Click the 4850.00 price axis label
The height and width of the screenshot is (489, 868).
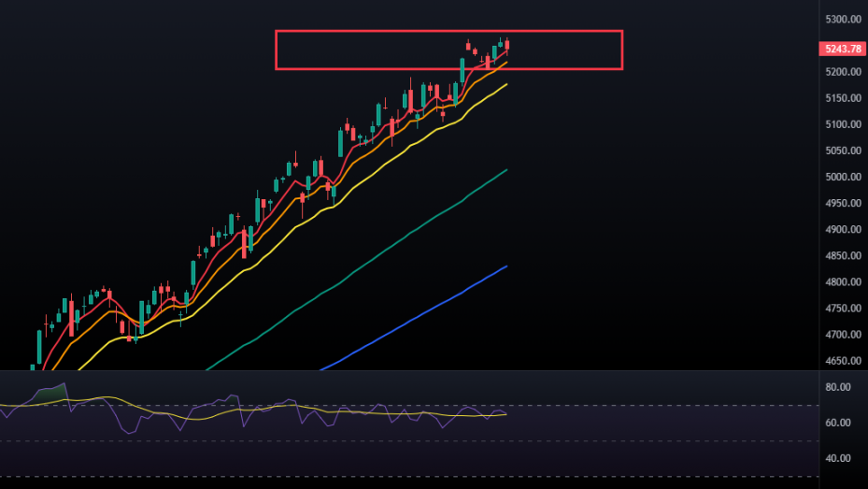coord(843,256)
